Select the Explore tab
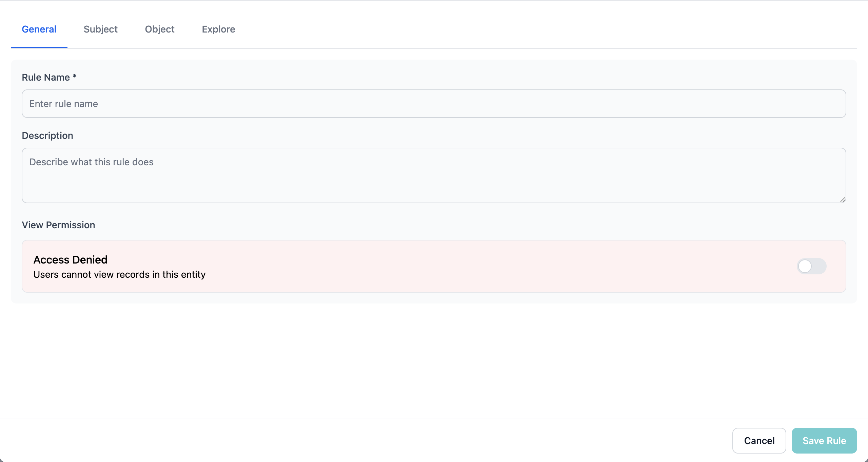 218,29
